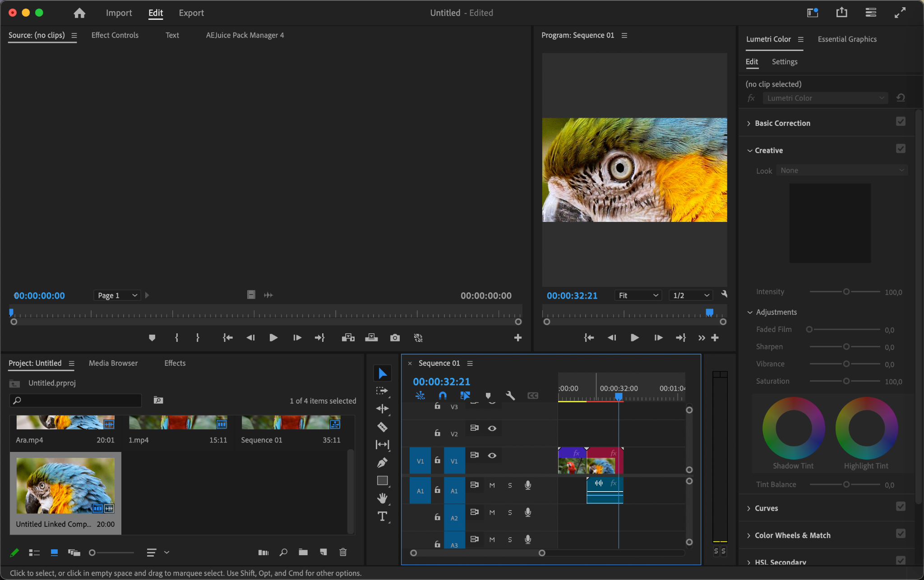Screen dimensions: 924x580
Task: Click the trash Clear icon in Project panel
Action: (343, 552)
